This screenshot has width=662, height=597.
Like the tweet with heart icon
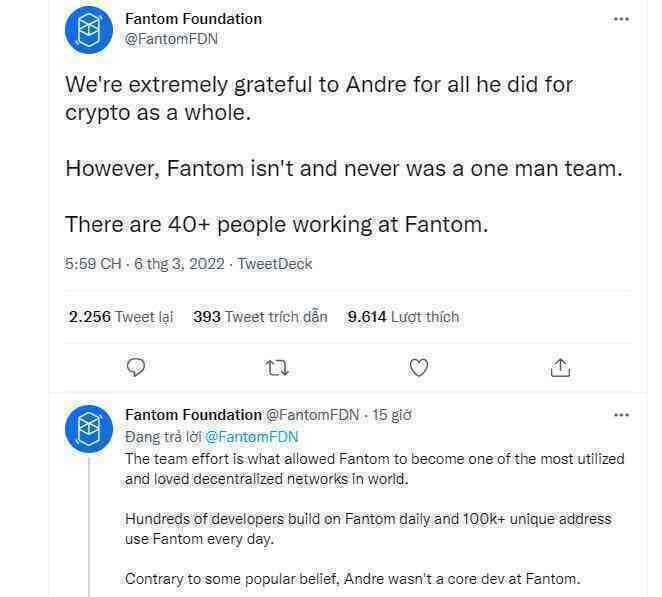tap(419, 367)
